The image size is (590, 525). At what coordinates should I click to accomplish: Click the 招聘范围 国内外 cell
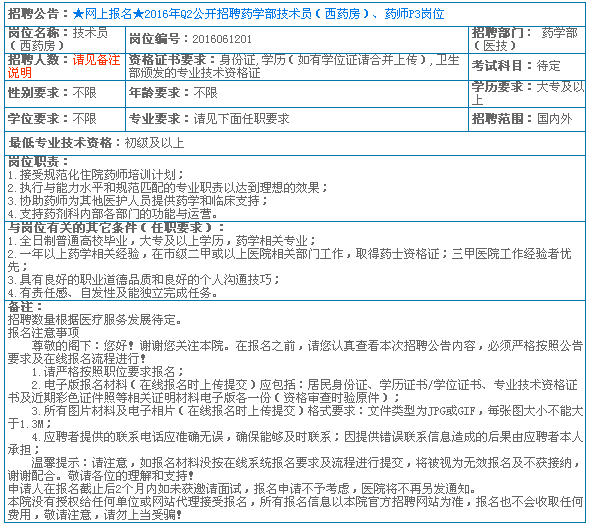pyautogui.click(x=526, y=119)
